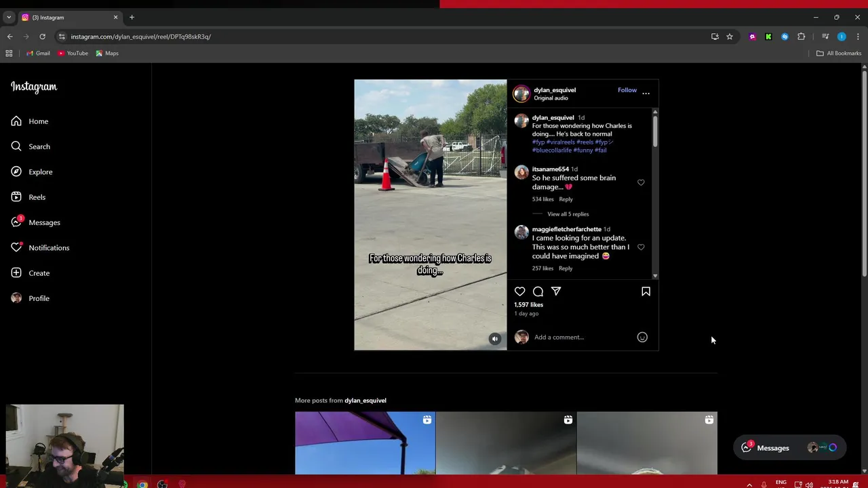Image resolution: width=868 pixels, height=488 pixels.
Task: Reply to maggiefletcherfarchette's comment
Action: (x=566, y=268)
